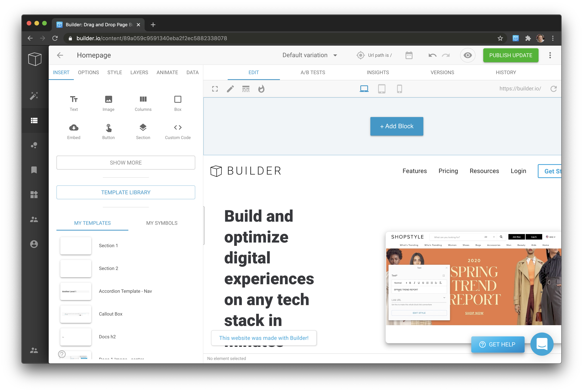
Task: Open the chat messenger bubble
Action: (x=542, y=344)
